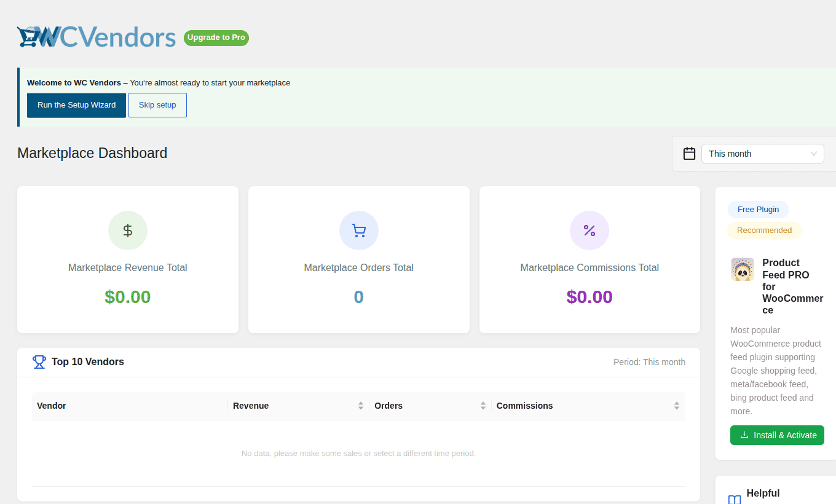Image resolution: width=836 pixels, height=504 pixels.
Task: Click the cart icon on Orders card
Action: pyautogui.click(x=359, y=230)
